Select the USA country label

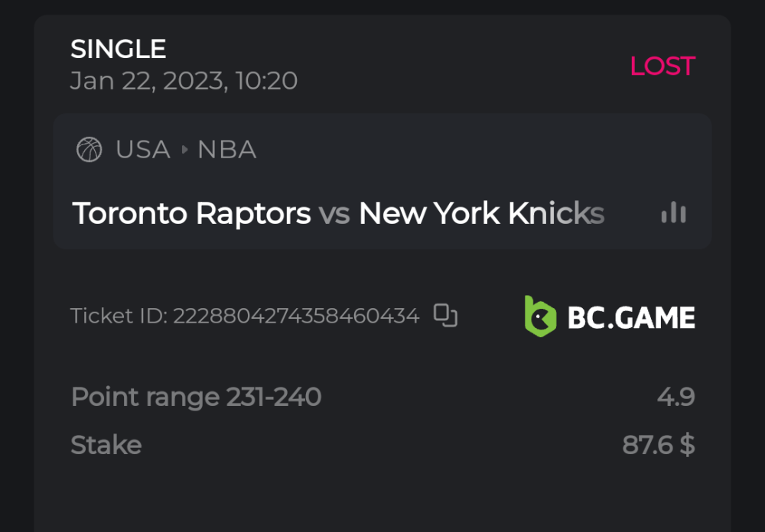pos(143,150)
